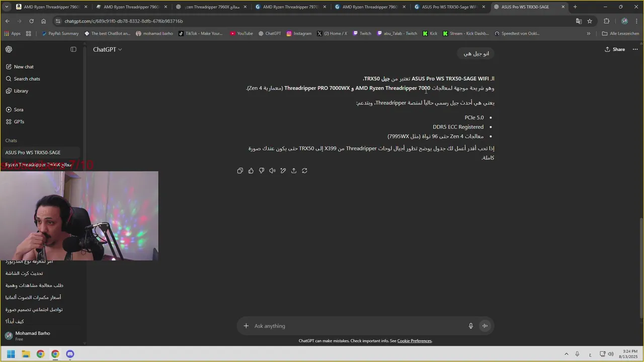The width and height of the screenshot is (644, 362).
Task: Open the Instagram bookmark
Action: [x=299, y=34]
